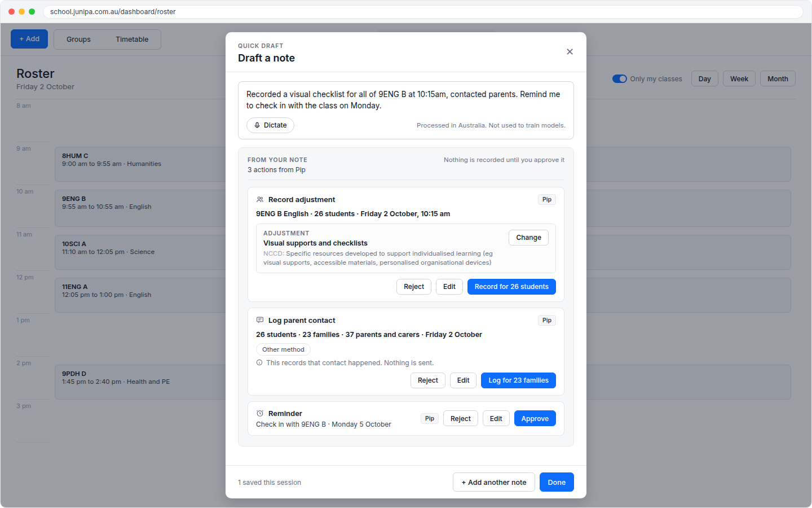
Task: Reject the Log parent contact action
Action: [x=428, y=380]
